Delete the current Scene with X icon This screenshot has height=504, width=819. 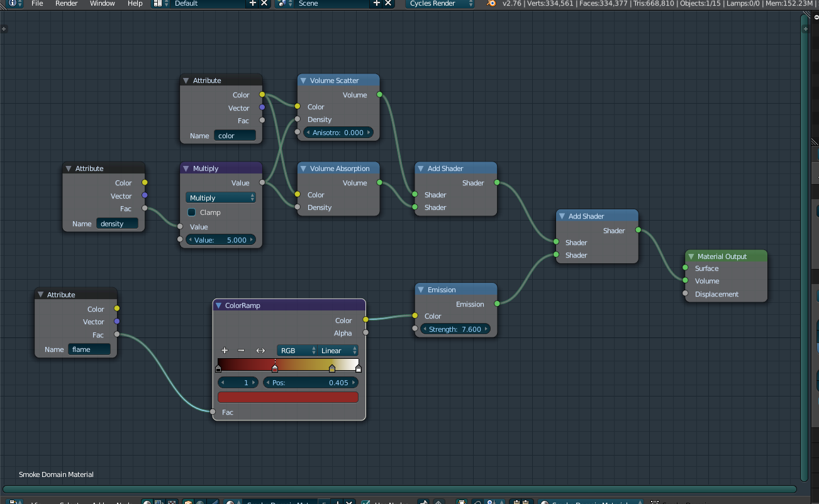click(x=388, y=3)
